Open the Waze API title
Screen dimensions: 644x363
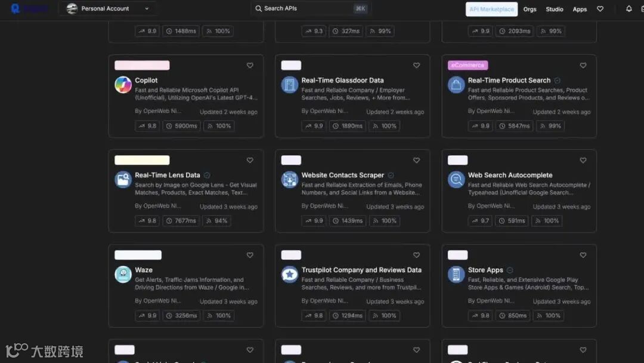pyautogui.click(x=144, y=270)
